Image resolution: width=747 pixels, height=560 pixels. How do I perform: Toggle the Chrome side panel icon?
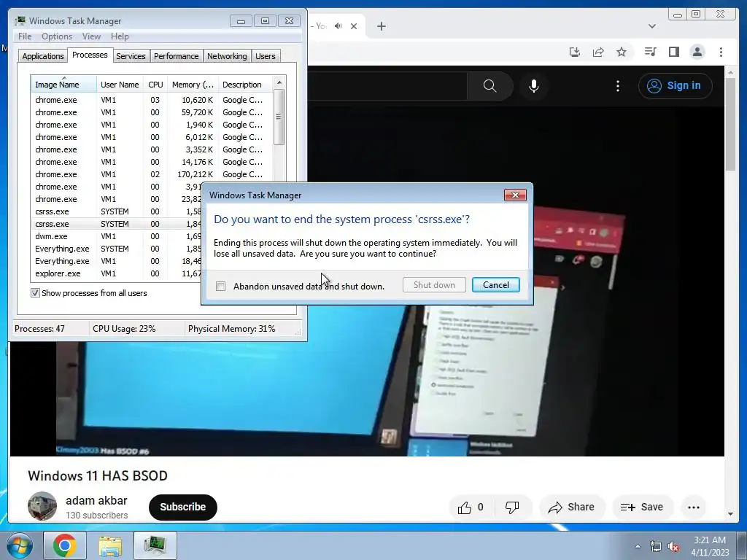(x=673, y=52)
